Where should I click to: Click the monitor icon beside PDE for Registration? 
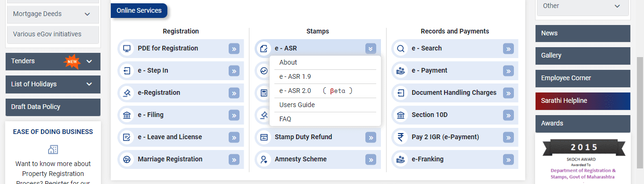tap(126, 49)
